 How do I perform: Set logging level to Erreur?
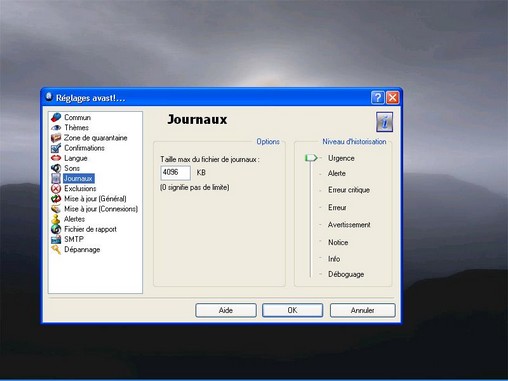(337, 208)
